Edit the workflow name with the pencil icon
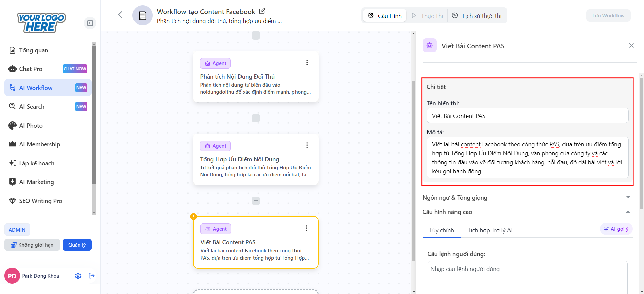The width and height of the screenshot is (644, 294). click(262, 11)
